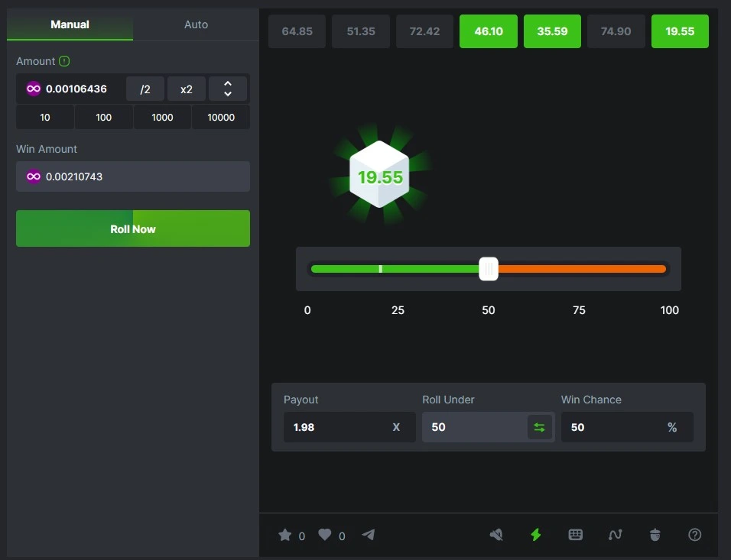The height and width of the screenshot is (560, 731).
Task: Click the Win Amount field
Action: (133, 176)
